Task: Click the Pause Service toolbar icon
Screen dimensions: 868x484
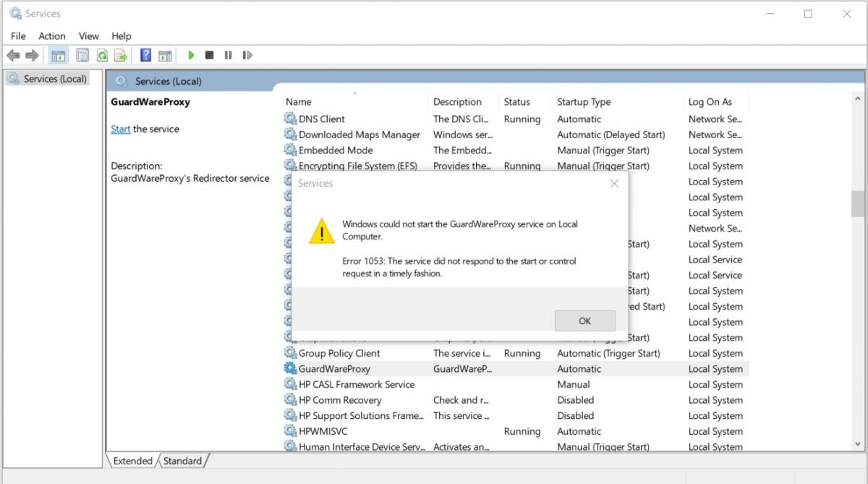Action: 228,55
